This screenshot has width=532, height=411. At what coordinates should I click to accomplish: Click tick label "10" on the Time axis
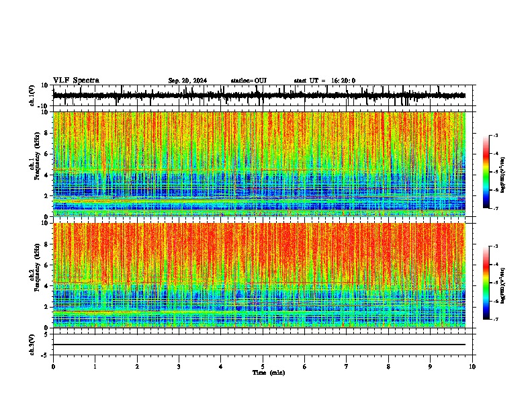coord(472,367)
